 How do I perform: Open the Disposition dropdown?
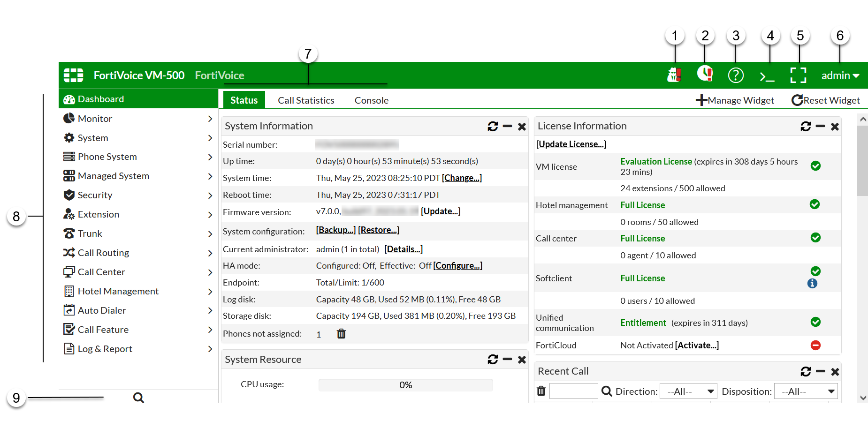(x=806, y=391)
